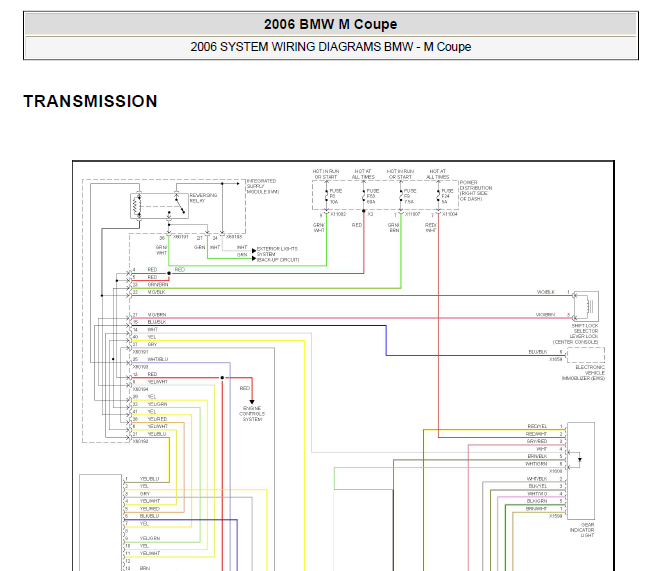Click the VIO/BLK label at shift lock pin 1
This screenshot has height=571, width=660.
(x=546, y=292)
